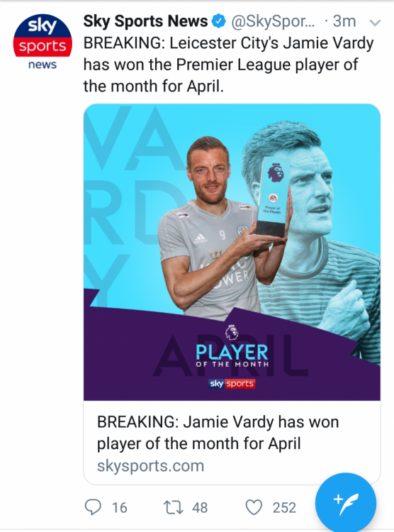Tap the 48 retweets count
The height and width of the screenshot is (532, 394).
[200, 508]
